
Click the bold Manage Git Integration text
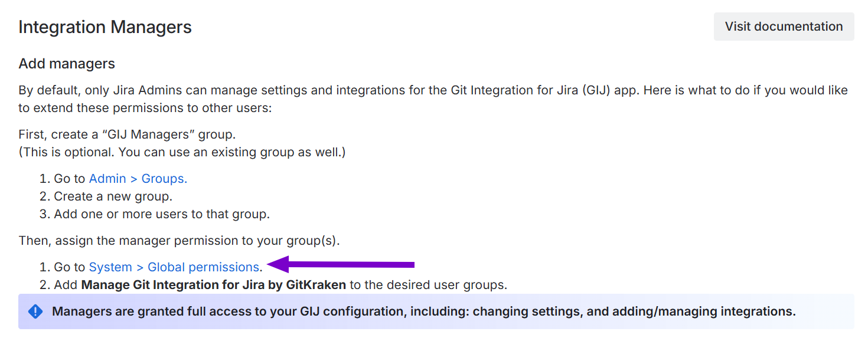213,286
